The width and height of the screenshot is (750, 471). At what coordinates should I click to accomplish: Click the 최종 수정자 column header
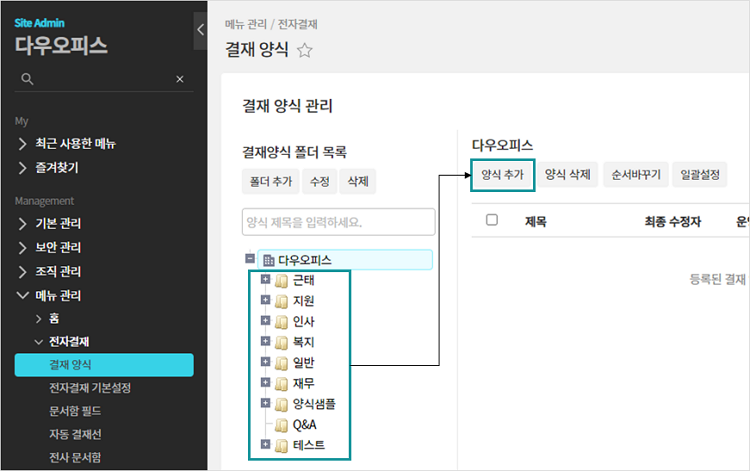click(x=673, y=221)
